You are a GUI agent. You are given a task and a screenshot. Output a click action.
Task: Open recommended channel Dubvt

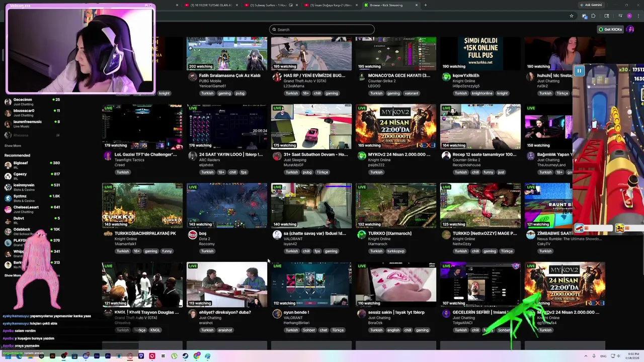click(x=32, y=220)
